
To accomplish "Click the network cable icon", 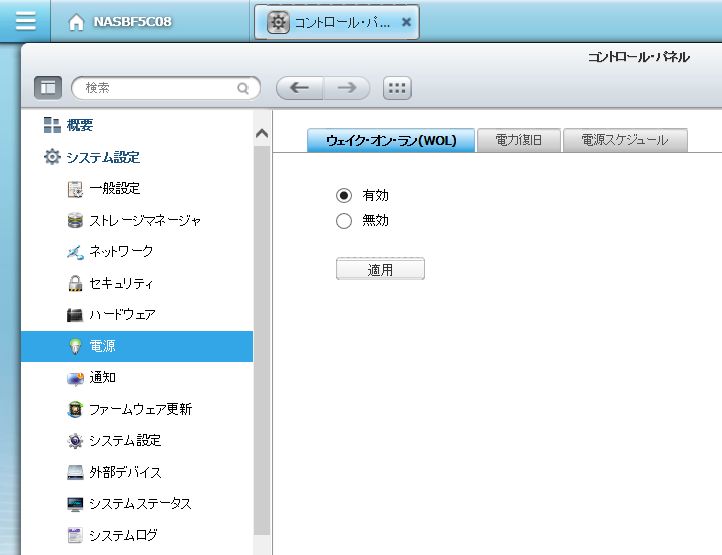I will click(x=75, y=252).
